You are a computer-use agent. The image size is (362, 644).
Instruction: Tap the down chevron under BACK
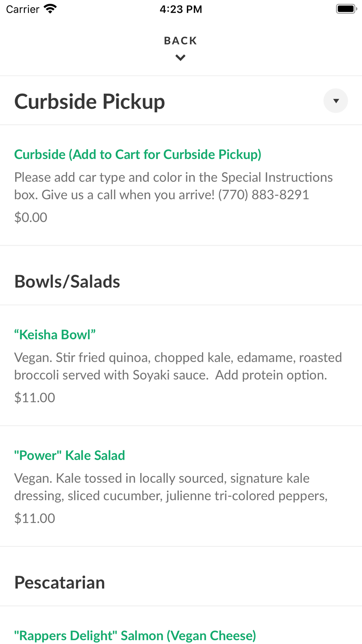pos(181,58)
